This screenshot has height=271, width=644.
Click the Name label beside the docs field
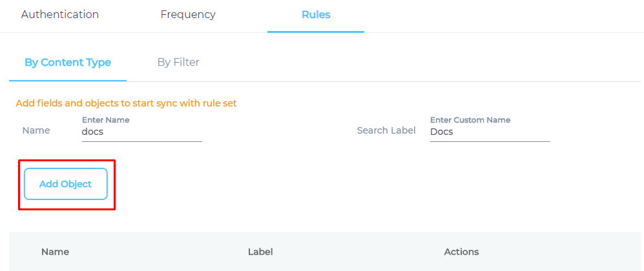pos(36,130)
